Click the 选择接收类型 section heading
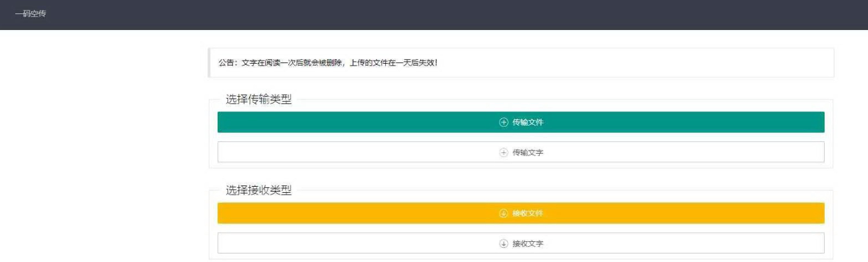Image resolution: width=868 pixels, height=262 pixels. [259, 190]
